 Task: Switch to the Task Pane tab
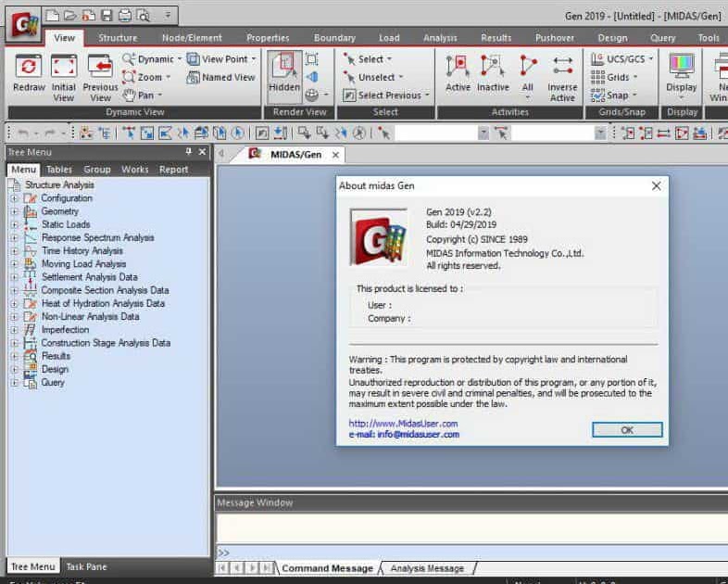[86, 566]
